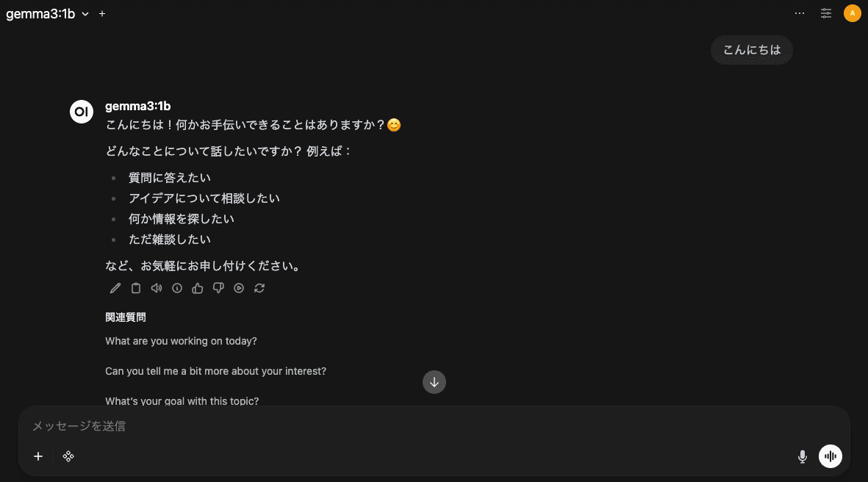Read response aloud with speaker icon

[157, 288]
